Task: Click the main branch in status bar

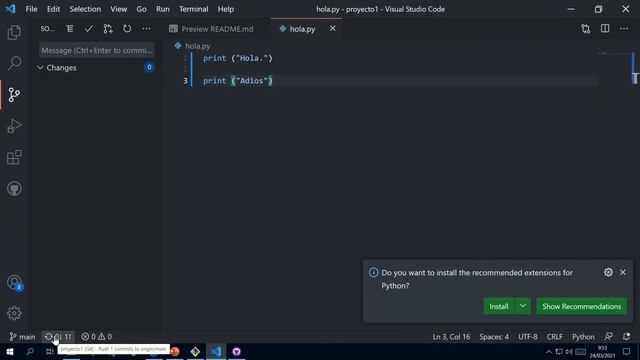Action: pos(22,337)
